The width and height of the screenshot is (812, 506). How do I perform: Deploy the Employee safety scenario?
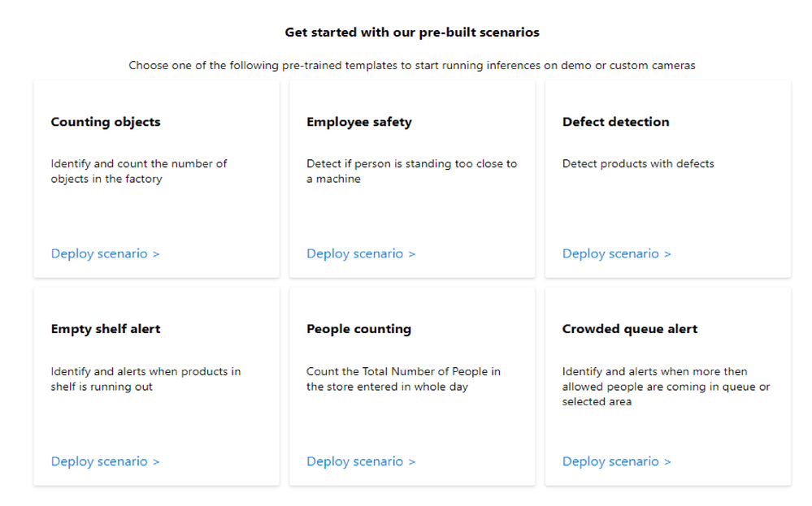point(361,253)
